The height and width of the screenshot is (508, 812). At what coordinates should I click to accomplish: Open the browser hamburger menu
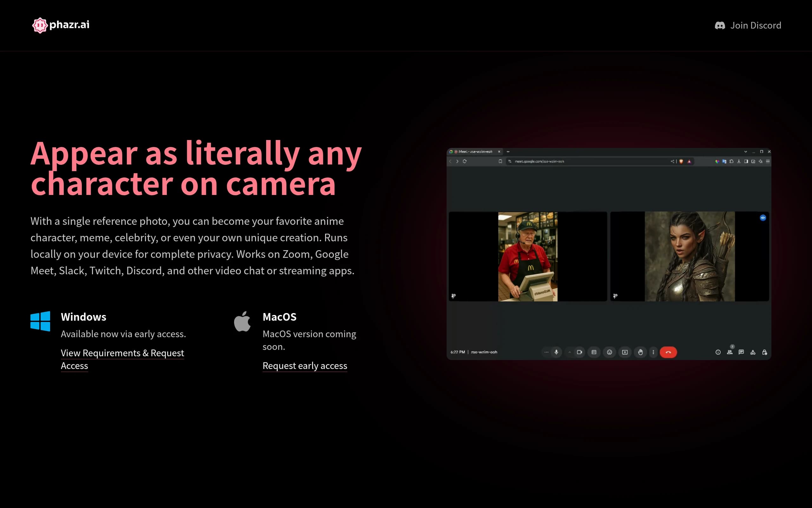click(768, 161)
